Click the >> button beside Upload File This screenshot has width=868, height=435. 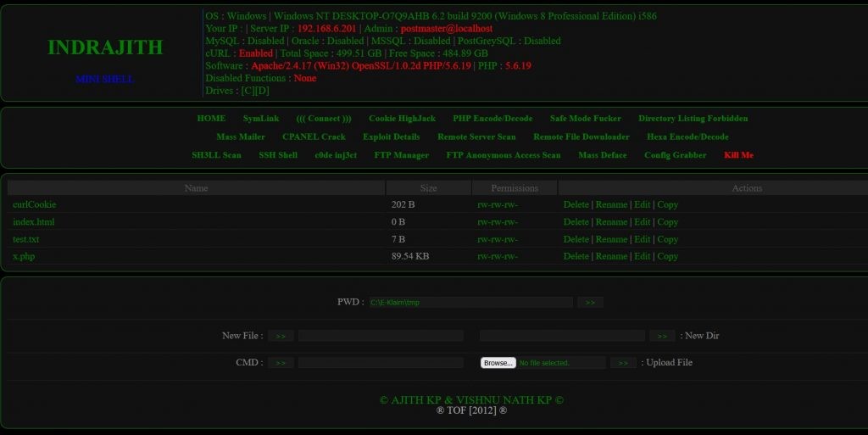click(x=623, y=363)
